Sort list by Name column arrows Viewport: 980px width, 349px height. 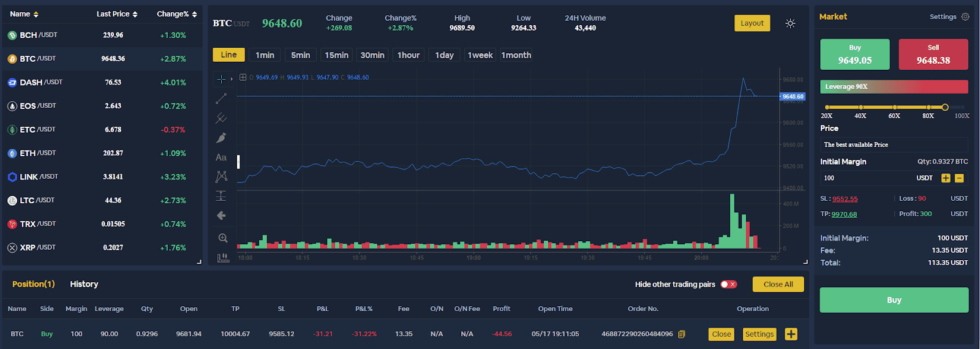pyautogui.click(x=36, y=14)
